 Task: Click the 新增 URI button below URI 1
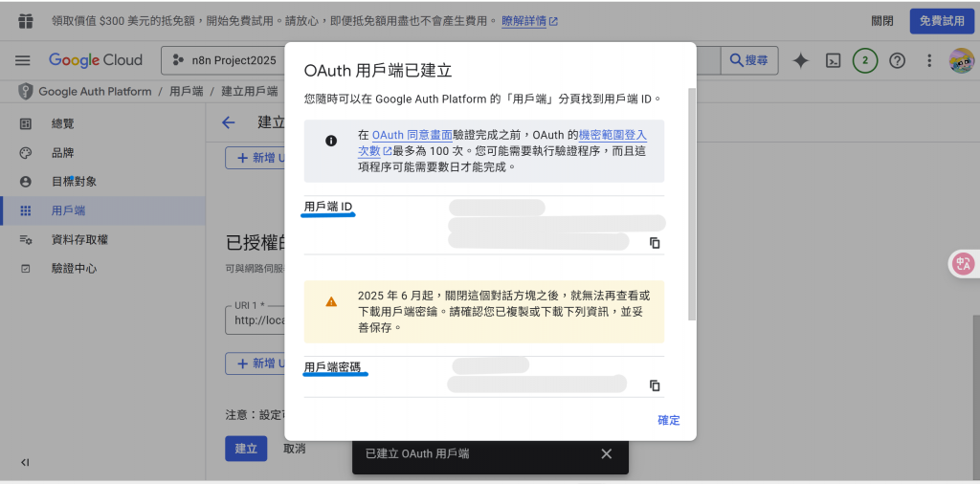[x=255, y=363]
